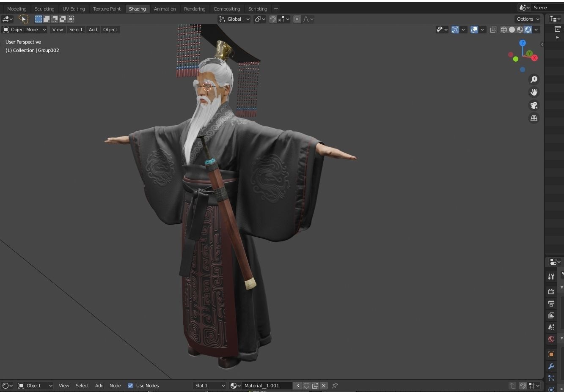Toggle snapping magnet in 3D viewport header
Screen dimensions: 564x392
273,19
